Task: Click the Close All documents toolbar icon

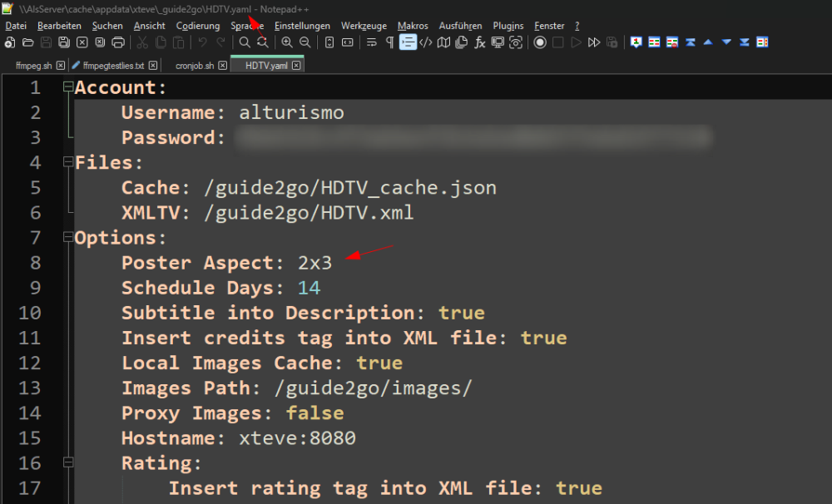Action: point(100,42)
